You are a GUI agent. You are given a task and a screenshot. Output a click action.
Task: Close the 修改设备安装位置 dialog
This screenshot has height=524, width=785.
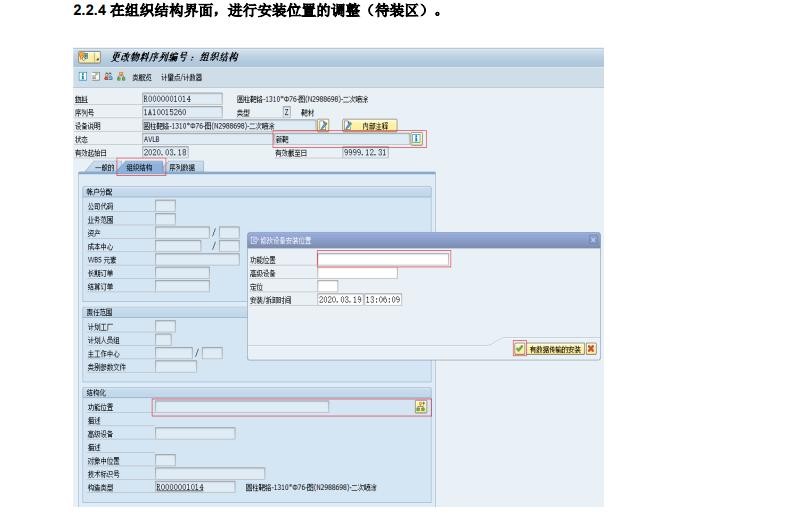pyautogui.click(x=592, y=240)
